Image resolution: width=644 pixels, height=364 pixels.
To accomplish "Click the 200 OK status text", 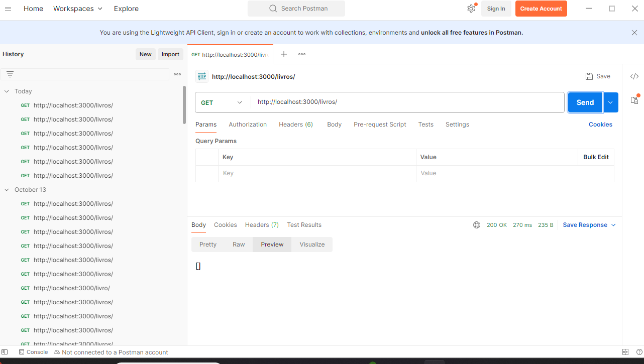I will click(x=497, y=225).
